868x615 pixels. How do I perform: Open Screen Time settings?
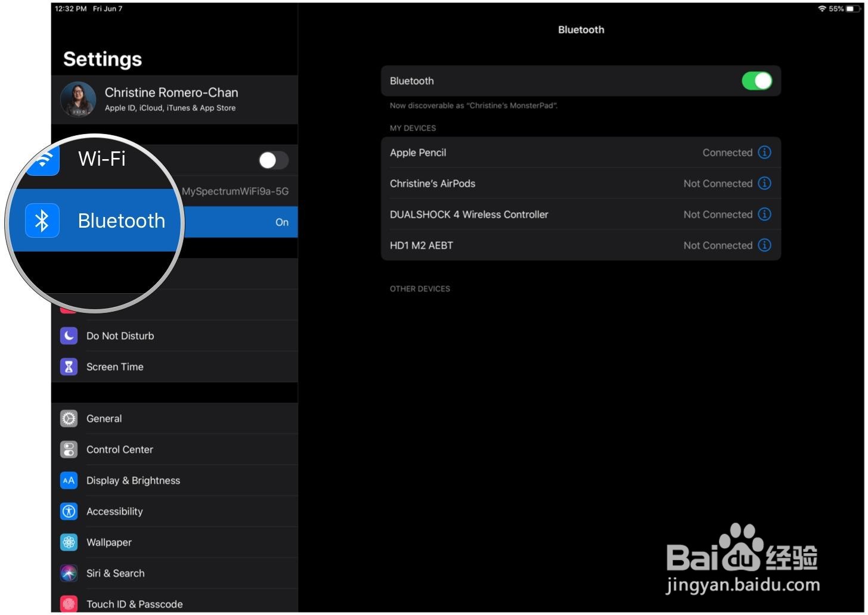[x=175, y=367]
